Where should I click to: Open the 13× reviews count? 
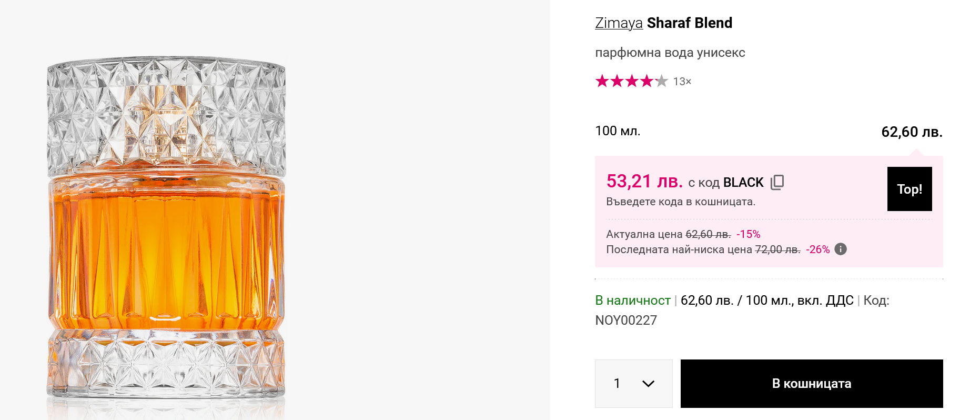(x=682, y=82)
